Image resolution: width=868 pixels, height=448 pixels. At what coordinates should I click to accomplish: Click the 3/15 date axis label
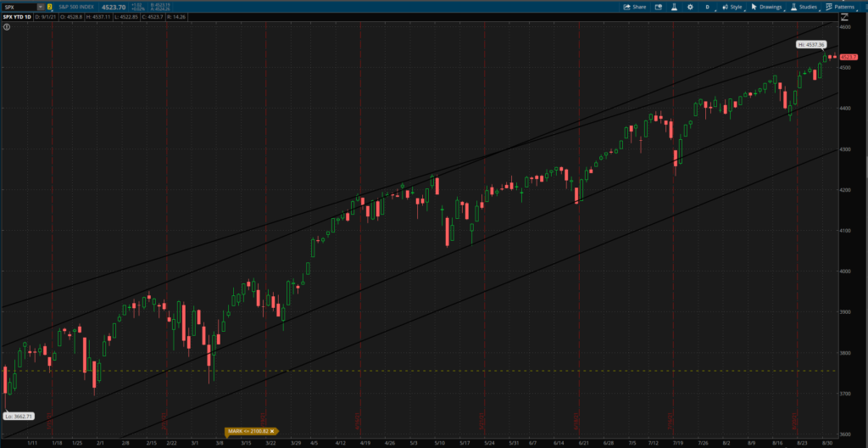pos(246,443)
